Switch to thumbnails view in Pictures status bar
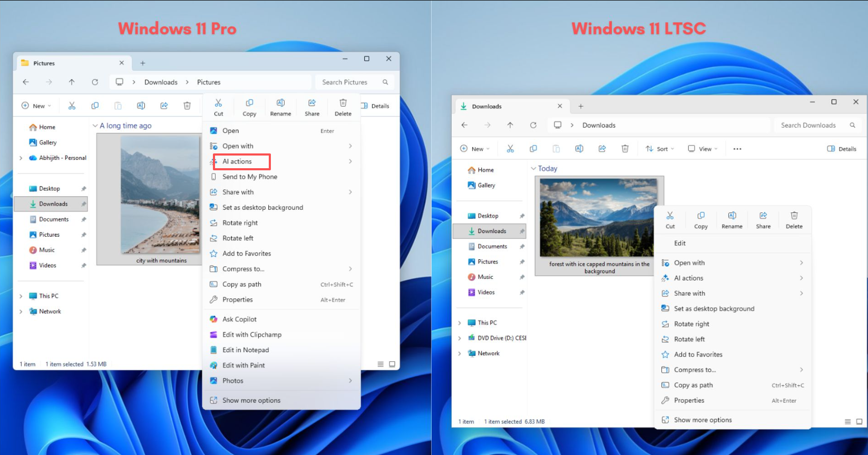 tap(392, 364)
